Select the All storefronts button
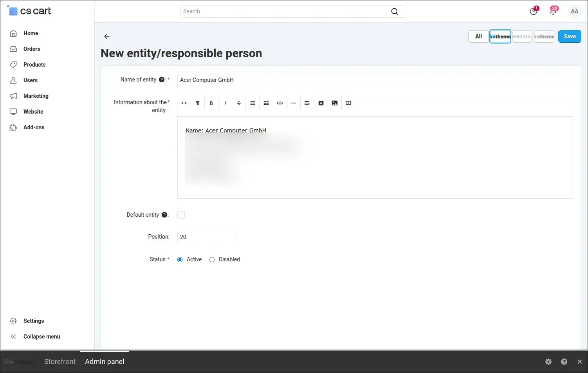Image resolution: width=588 pixels, height=373 pixels. pos(478,36)
